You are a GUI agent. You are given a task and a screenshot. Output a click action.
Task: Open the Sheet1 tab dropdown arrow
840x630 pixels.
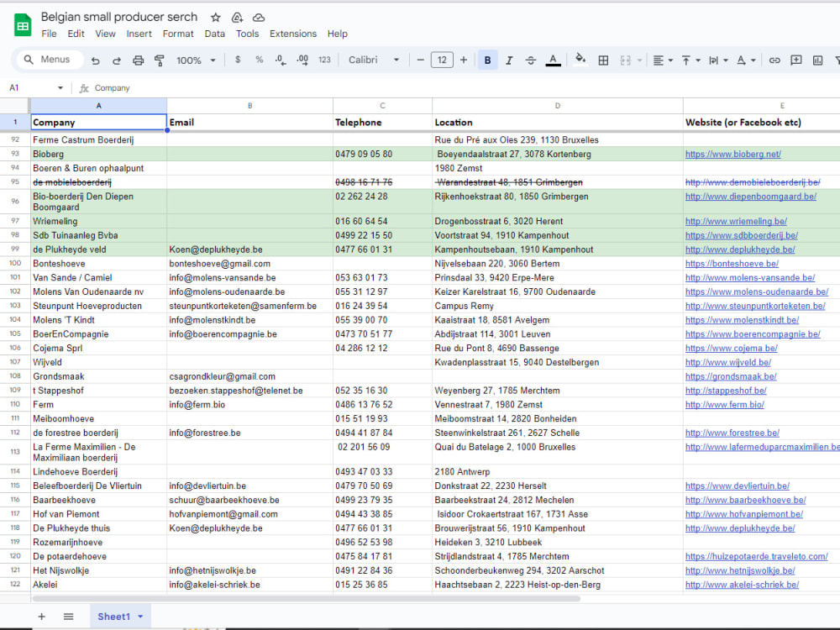click(x=140, y=617)
